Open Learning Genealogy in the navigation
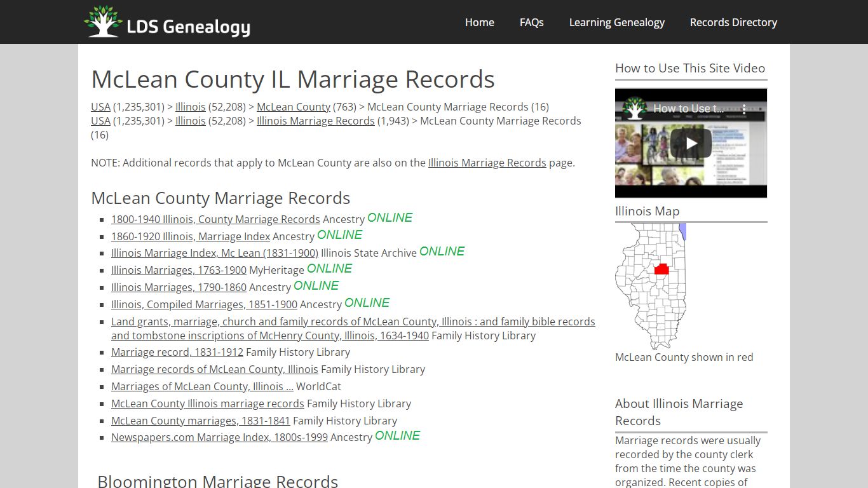Screen dimensions: 868x488 pos(616,22)
